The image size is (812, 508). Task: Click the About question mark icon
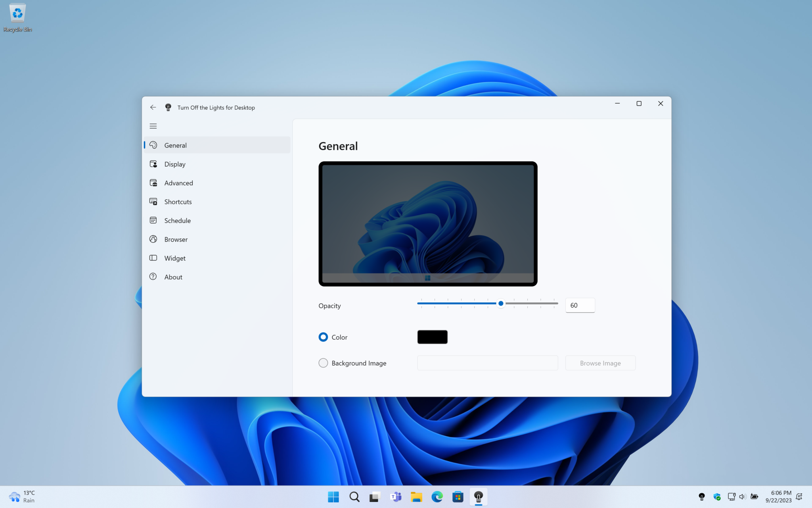pos(153,277)
